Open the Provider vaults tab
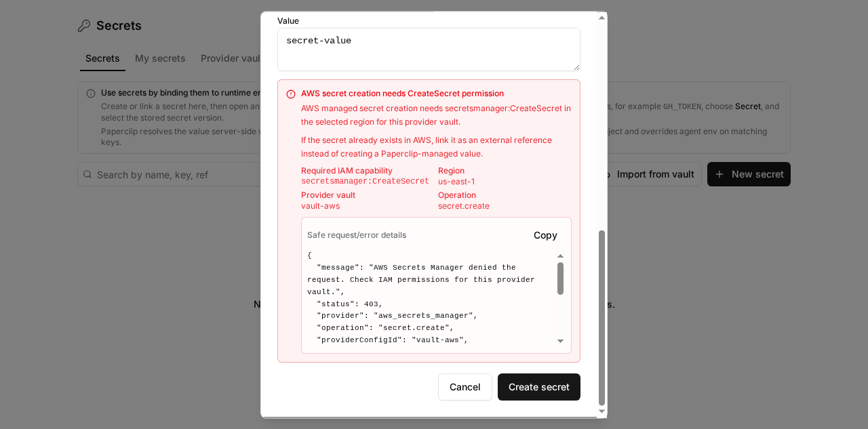This screenshot has height=429, width=868. (x=231, y=58)
